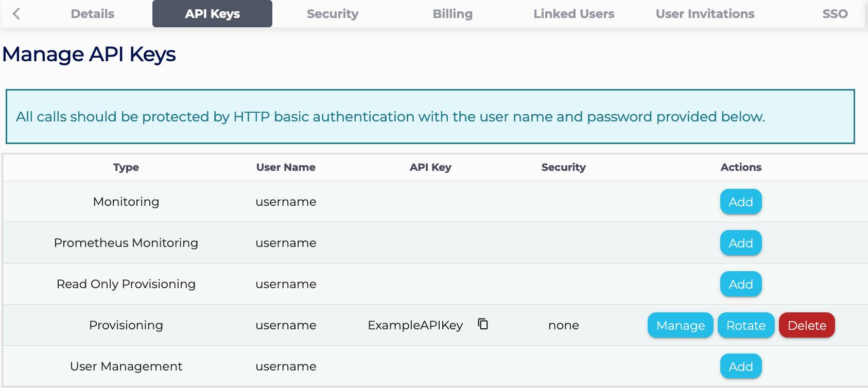
Task: Go to the Billing tab
Action: pyautogui.click(x=453, y=14)
